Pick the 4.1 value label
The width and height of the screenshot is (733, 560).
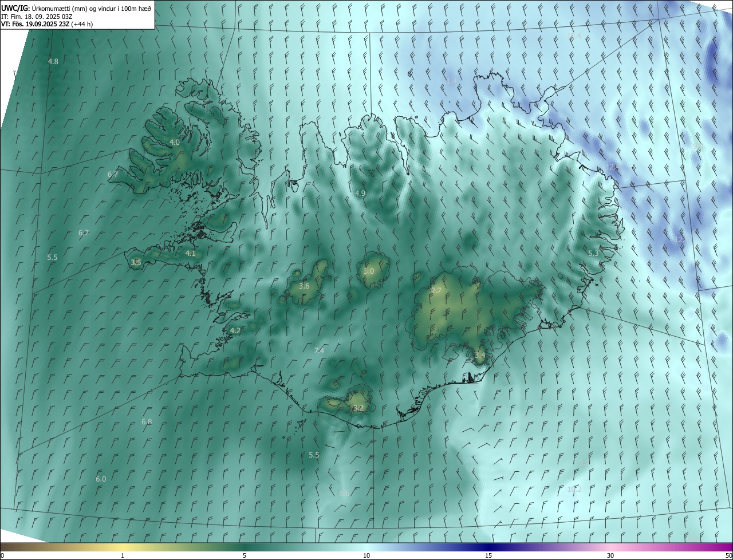(191, 253)
